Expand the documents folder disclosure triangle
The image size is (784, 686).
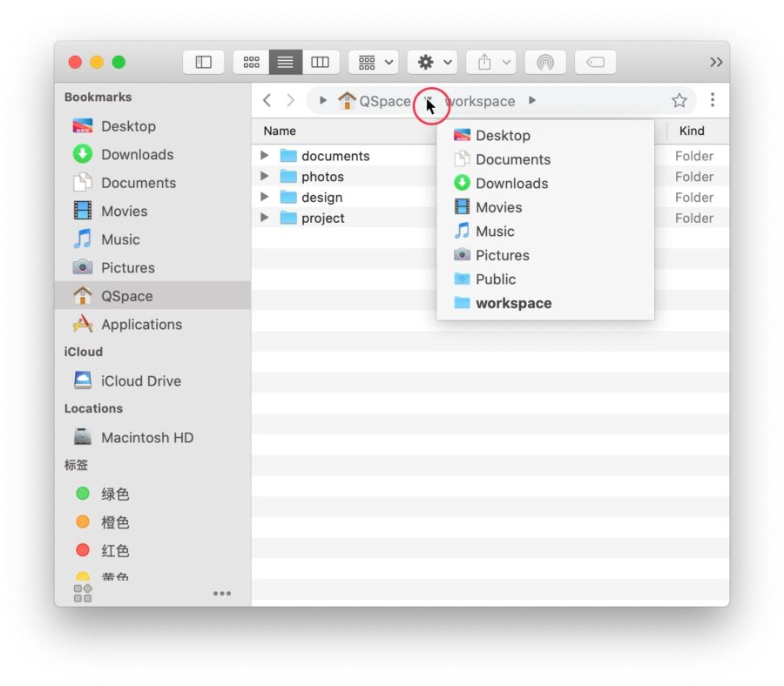tap(265, 156)
